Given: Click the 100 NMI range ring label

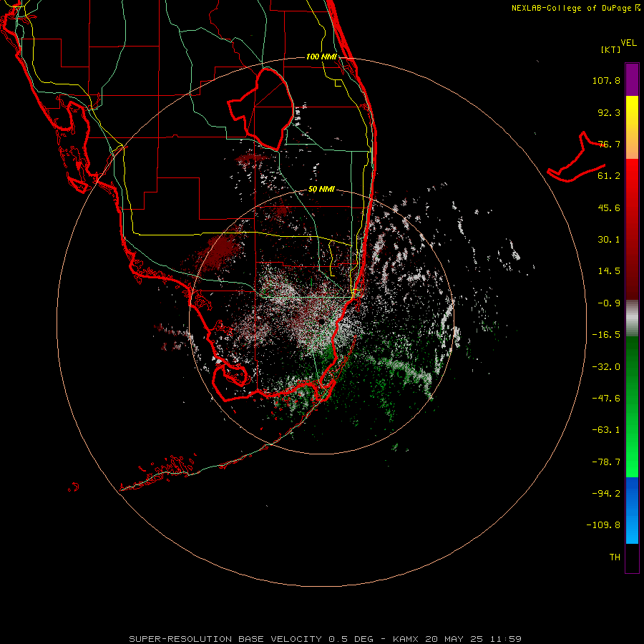Looking at the screenshot, I should 321,57.
